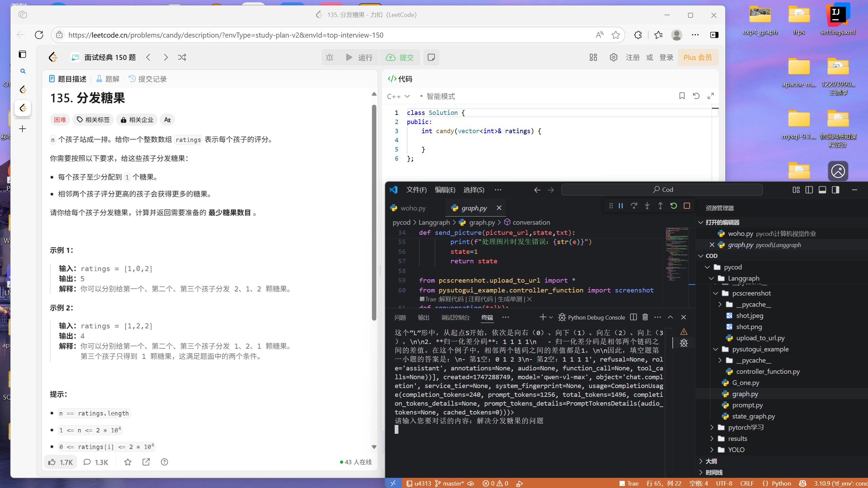Click the translate language icon
The width and height of the screenshot is (868, 488).
[x=167, y=120]
